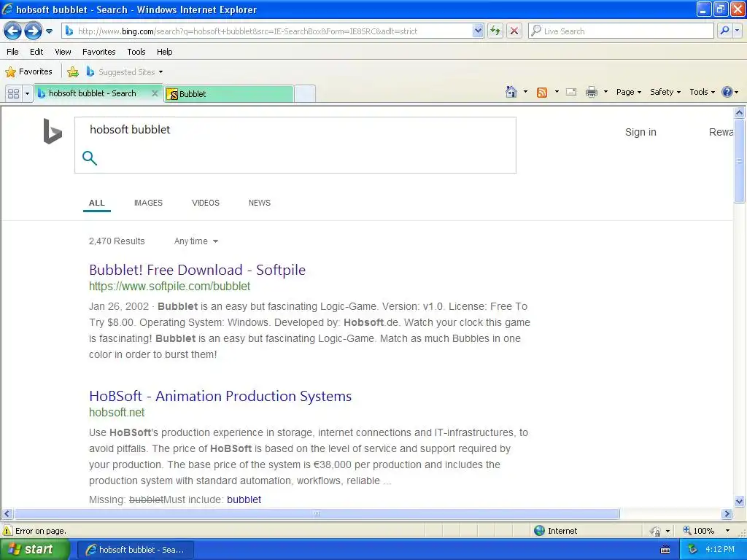Click the hobsoft bubblet taskbar button
The width and height of the screenshot is (747, 560).
click(x=135, y=550)
